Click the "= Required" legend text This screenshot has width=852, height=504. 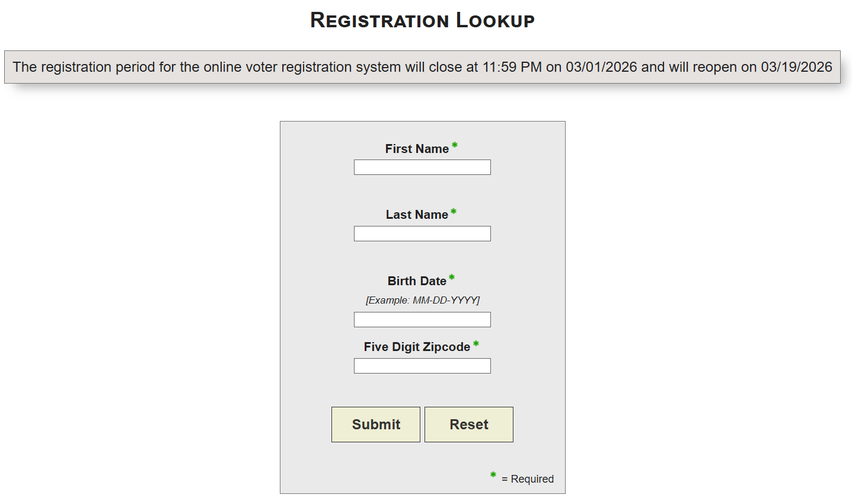click(528, 479)
